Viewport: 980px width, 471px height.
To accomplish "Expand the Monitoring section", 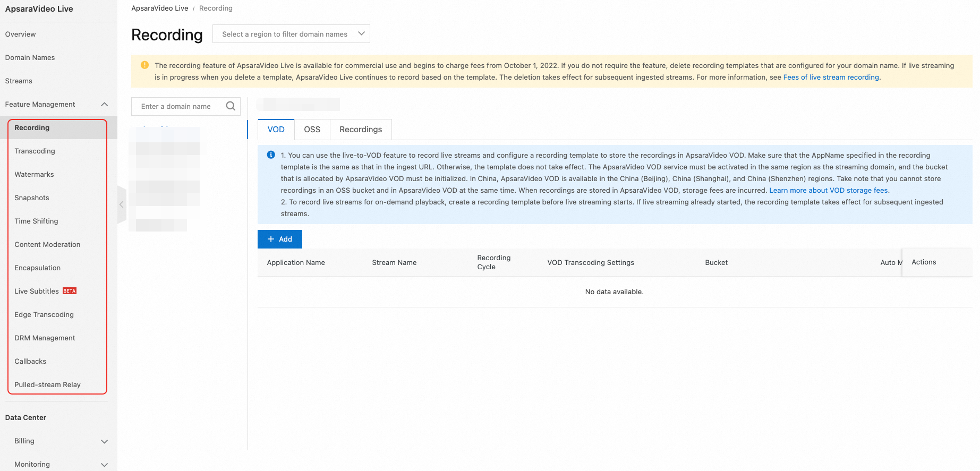I will tap(105, 465).
